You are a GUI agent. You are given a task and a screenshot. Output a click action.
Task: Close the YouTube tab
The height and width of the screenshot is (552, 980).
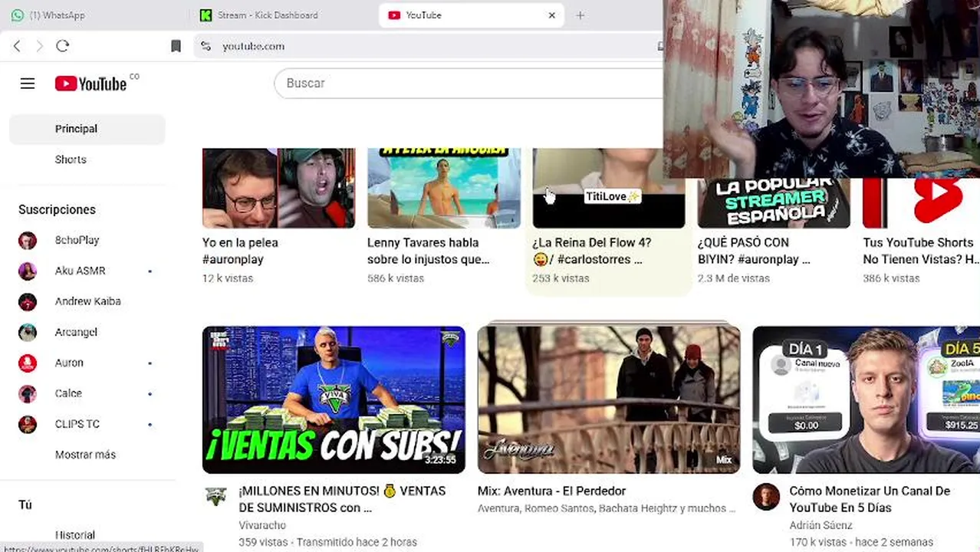tap(551, 15)
